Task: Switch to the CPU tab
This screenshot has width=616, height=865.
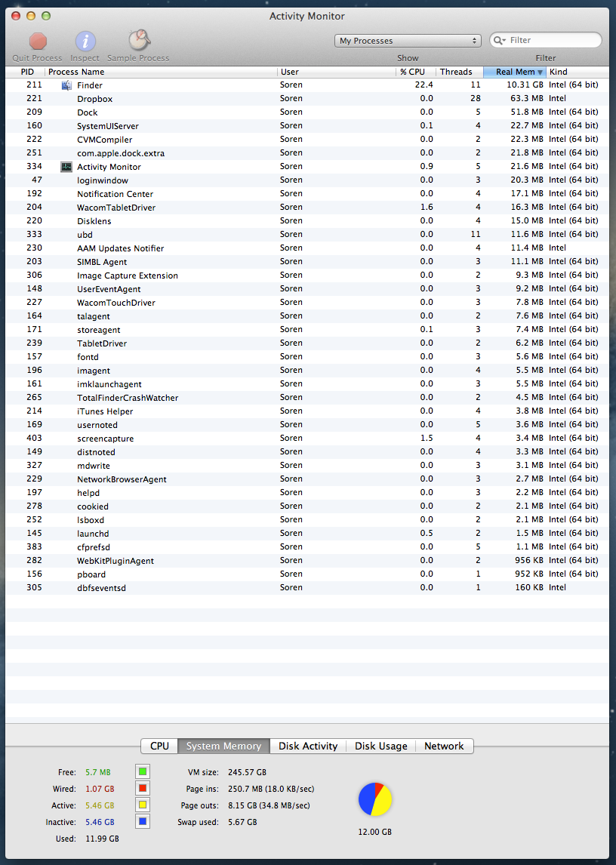Action: (159, 746)
